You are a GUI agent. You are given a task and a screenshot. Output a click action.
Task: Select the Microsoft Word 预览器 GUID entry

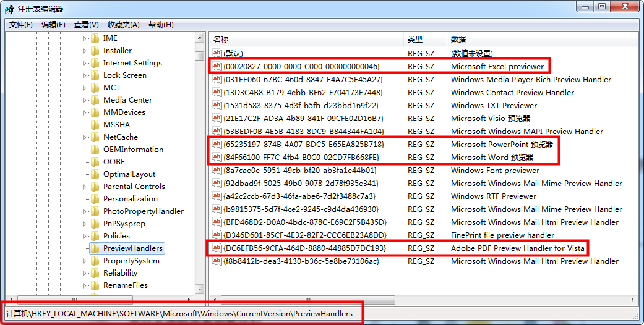[301, 157]
